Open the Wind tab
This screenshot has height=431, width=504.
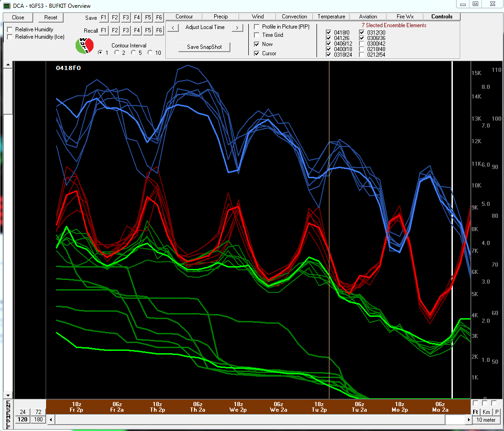click(x=258, y=17)
